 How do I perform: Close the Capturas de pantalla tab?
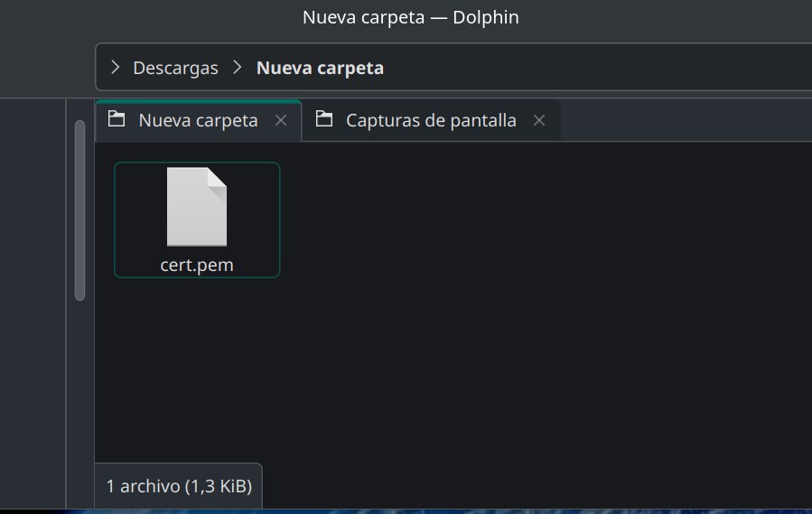[x=539, y=120]
